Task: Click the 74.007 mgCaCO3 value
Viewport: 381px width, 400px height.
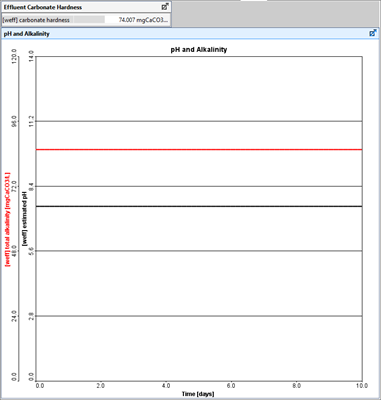Action: coord(143,20)
